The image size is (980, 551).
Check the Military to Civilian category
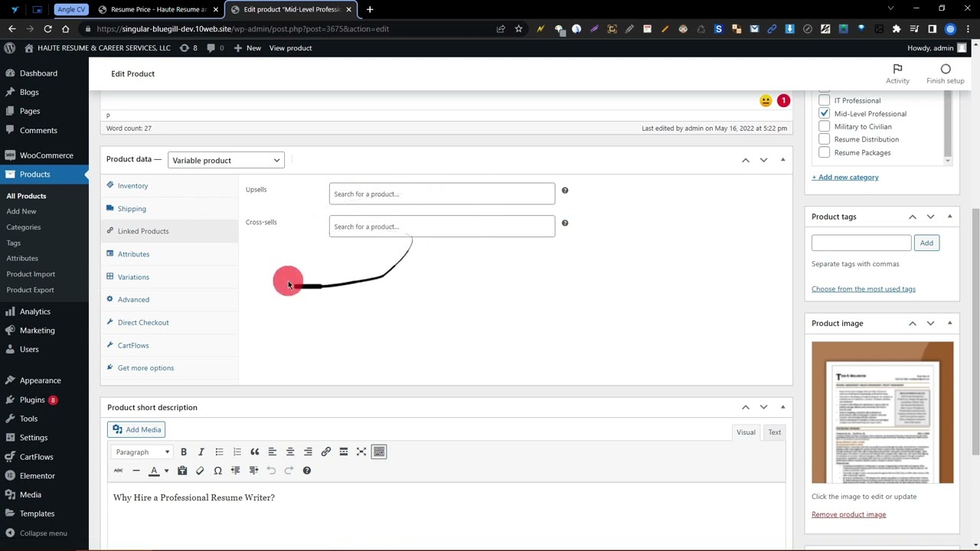pyautogui.click(x=824, y=126)
